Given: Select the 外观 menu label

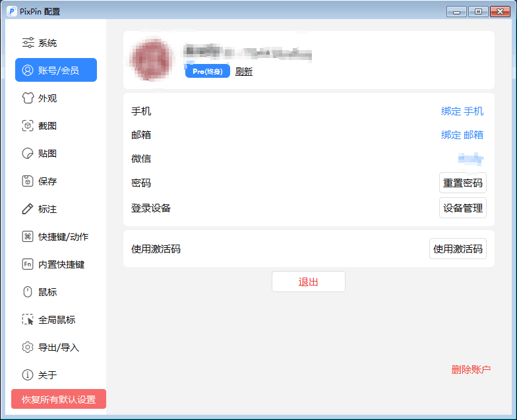Looking at the screenshot, I should click(47, 98).
